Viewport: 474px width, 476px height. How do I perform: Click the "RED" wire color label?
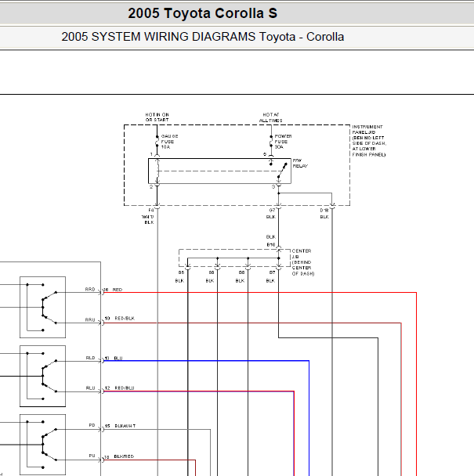coord(118,290)
